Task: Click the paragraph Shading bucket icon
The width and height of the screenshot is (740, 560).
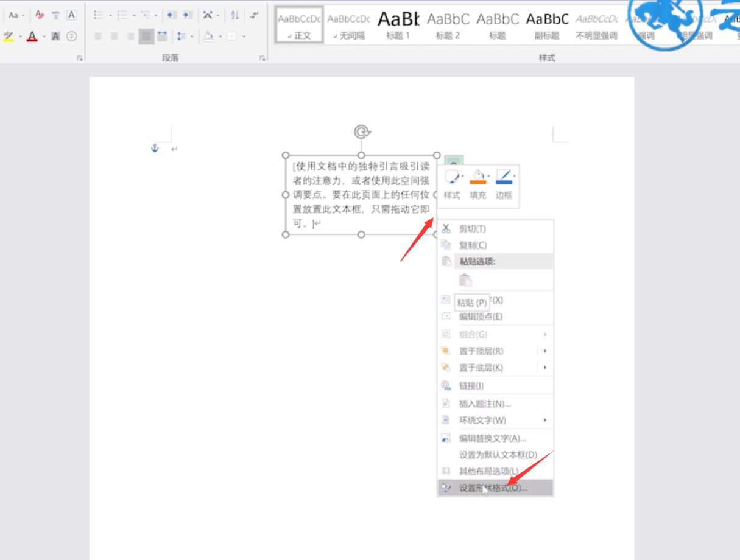Action: pos(208,37)
